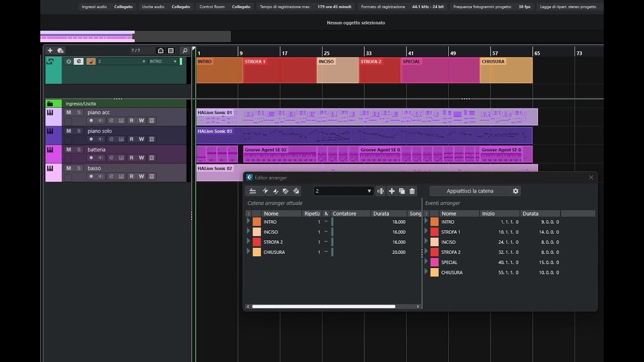The image size is (644, 362).
Task: Click Control Room Collegato status
Action: (x=241, y=7)
